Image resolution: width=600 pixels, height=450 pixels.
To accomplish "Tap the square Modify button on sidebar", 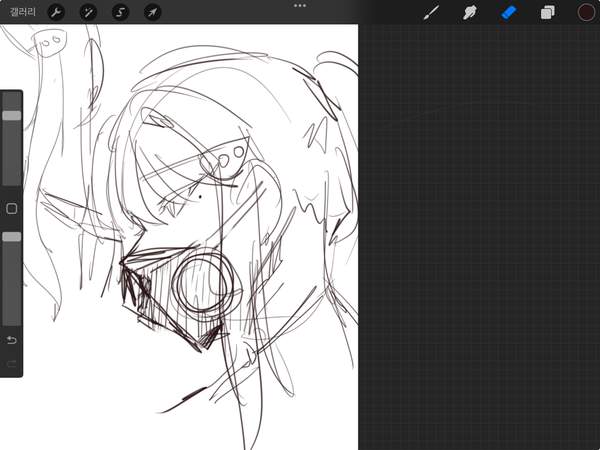I will (x=12, y=209).
